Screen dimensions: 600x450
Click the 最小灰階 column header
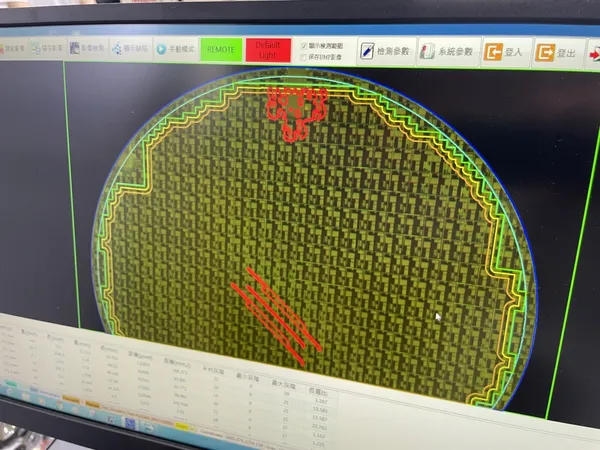coord(248,377)
